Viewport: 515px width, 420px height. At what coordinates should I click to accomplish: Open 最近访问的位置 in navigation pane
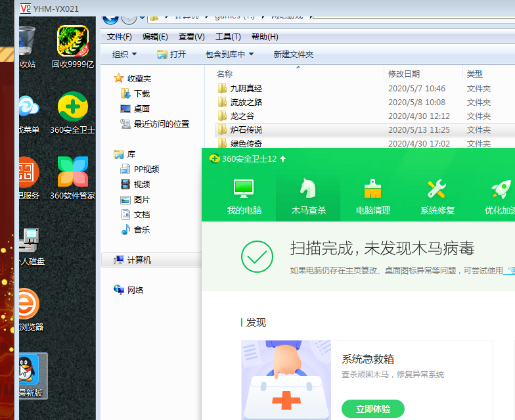[x=155, y=124]
